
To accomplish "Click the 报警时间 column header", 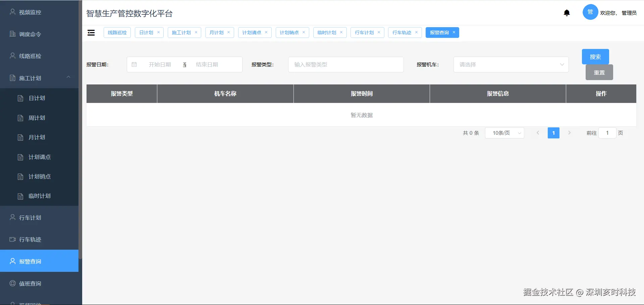I will (362, 94).
